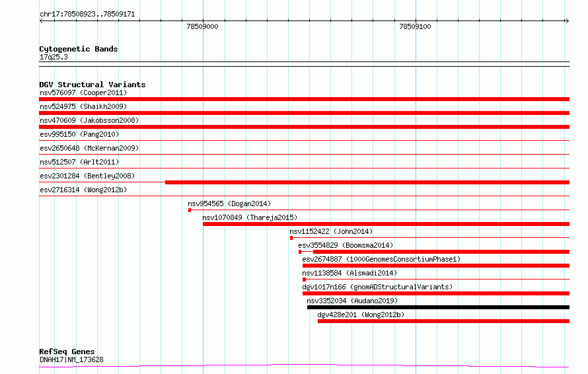Click the red bar under nsv576097 (Cooper2011)

coord(304,99)
